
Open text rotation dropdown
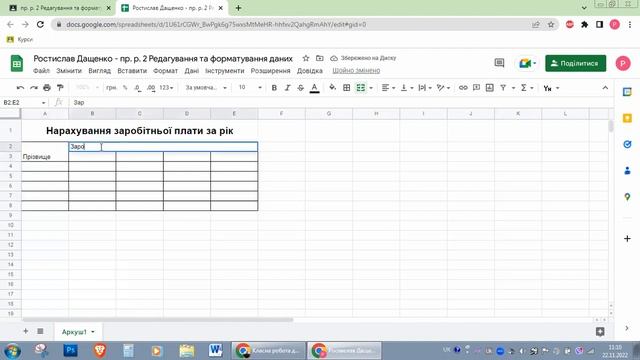tap(443, 88)
